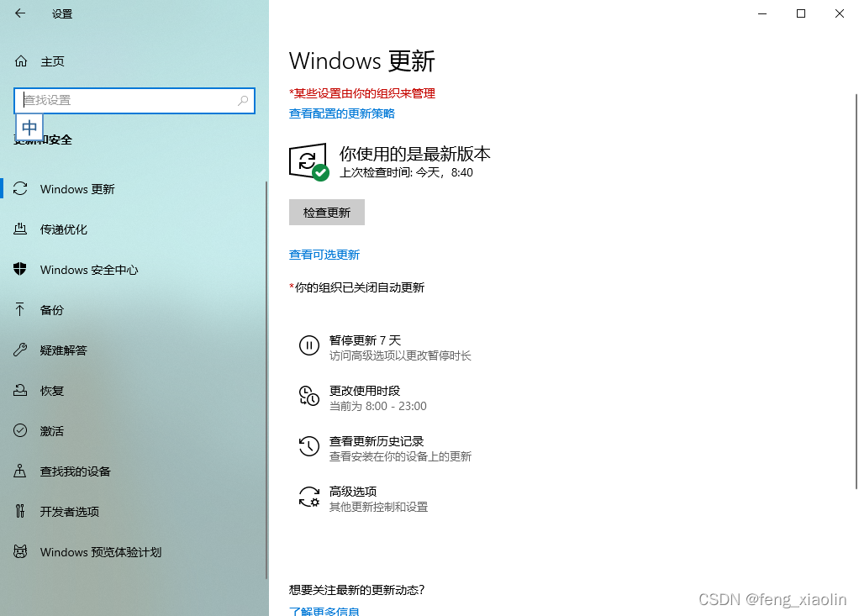
Task: Open 恢复 settings page
Action: [52, 391]
